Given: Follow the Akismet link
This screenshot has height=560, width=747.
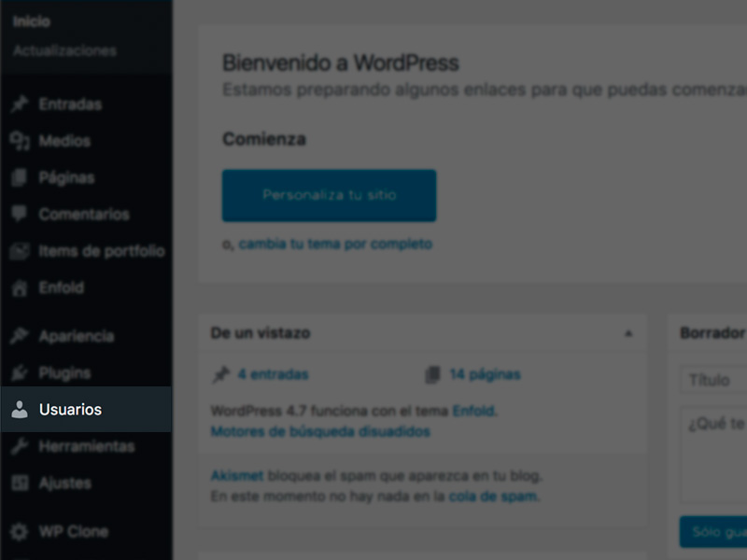Looking at the screenshot, I should tap(237, 476).
